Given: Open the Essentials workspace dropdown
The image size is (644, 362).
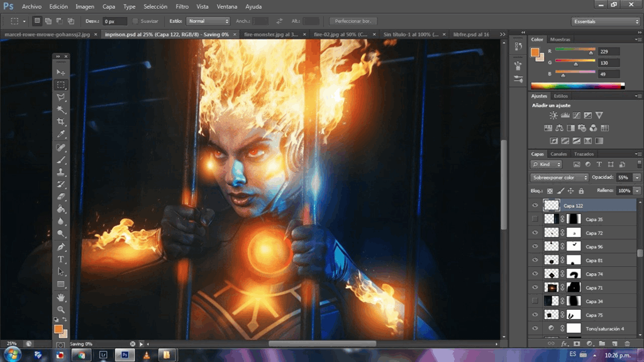Looking at the screenshot, I should coord(606,21).
